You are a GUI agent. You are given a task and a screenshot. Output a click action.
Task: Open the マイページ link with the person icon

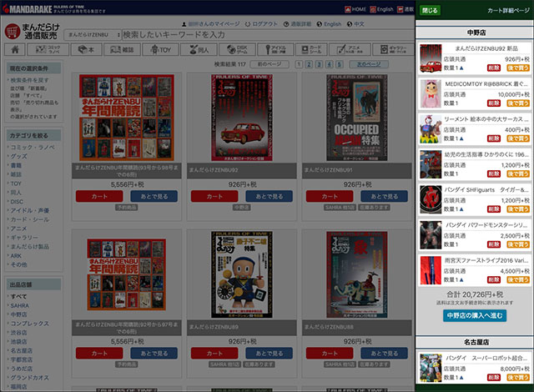[210, 24]
